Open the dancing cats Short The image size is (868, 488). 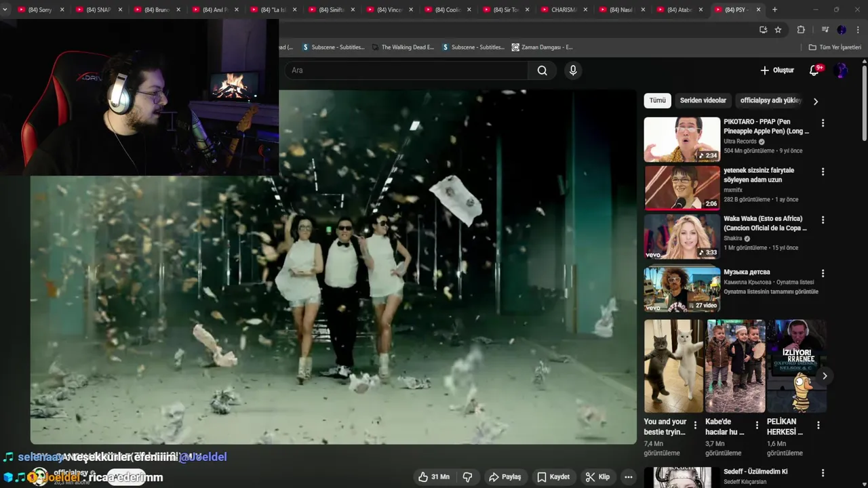(x=673, y=366)
